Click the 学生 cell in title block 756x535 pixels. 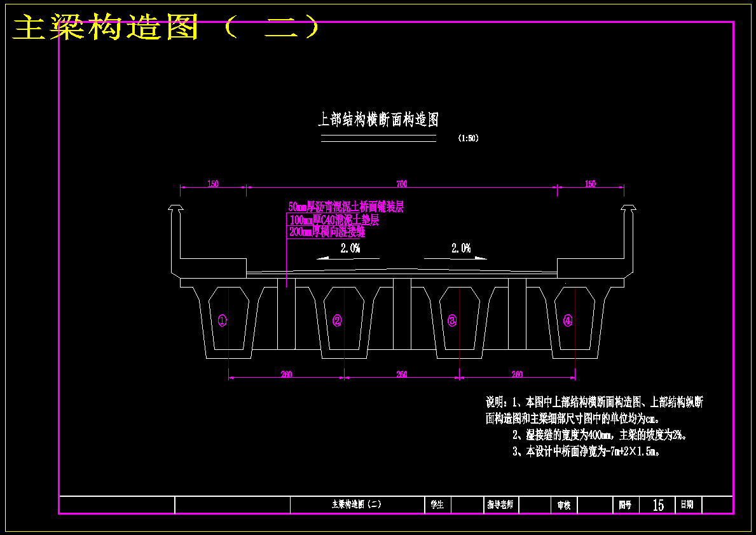click(437, 504)
